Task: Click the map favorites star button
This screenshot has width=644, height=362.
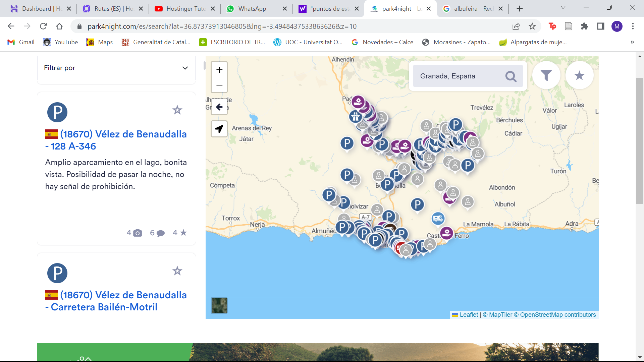Action: coord(579,75)
